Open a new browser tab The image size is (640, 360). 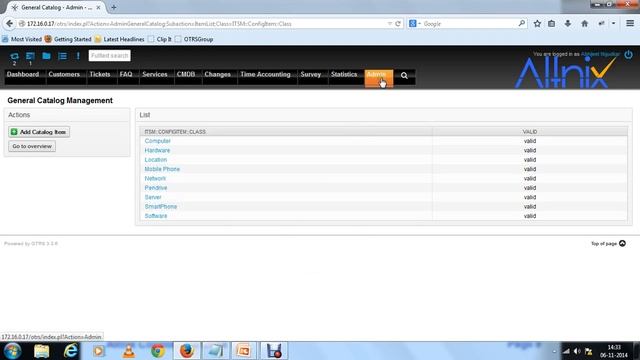pyautogui.click(x=113, y=7)
